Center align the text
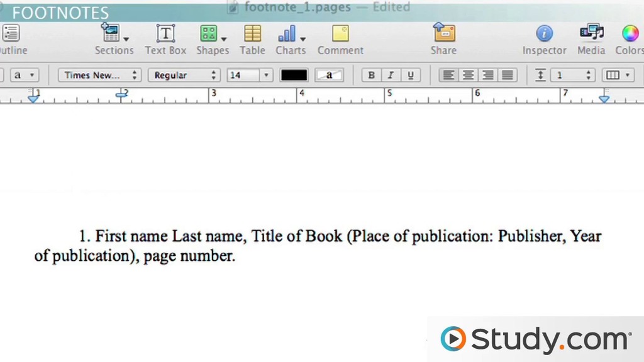The width and height of the screenshot is (644, 362). click(468, 75)
